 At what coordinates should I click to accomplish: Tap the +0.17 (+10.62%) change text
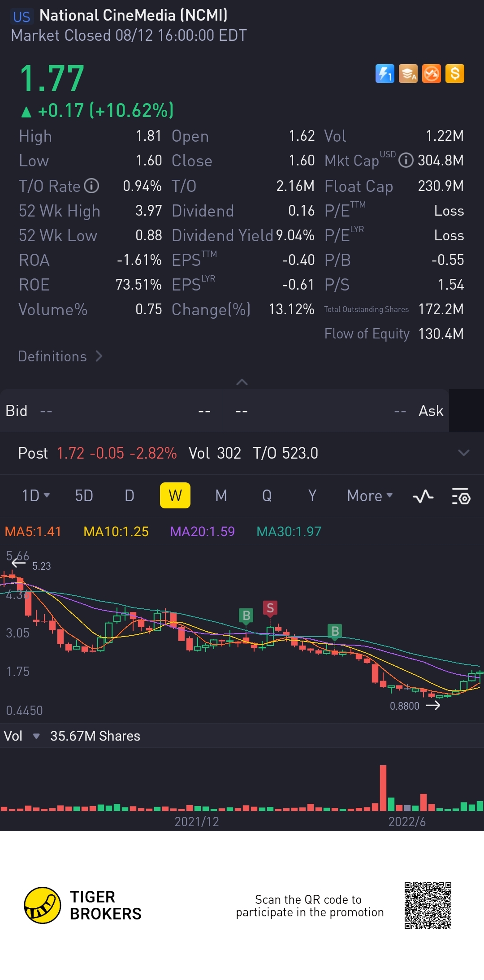pos(106,110)
